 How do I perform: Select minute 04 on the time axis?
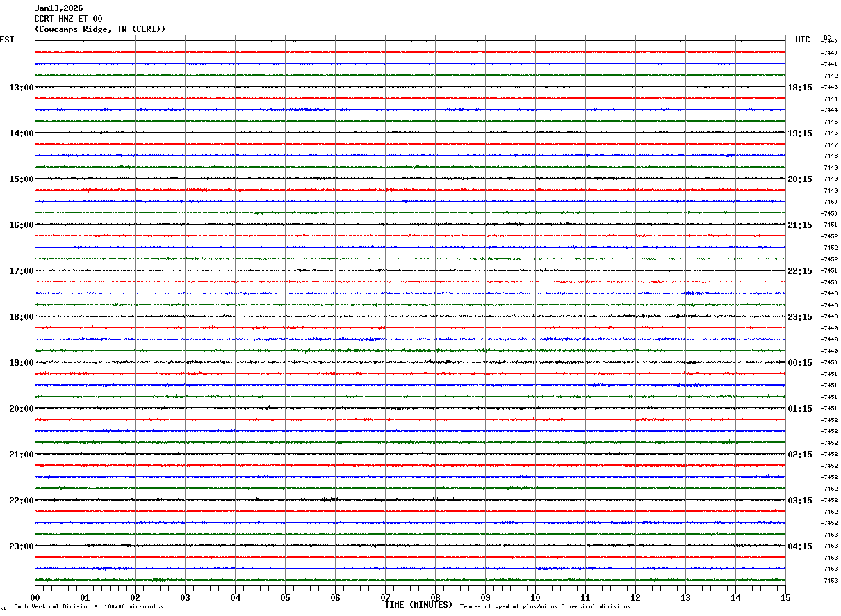pyautogui.click(x=235, y=597)
